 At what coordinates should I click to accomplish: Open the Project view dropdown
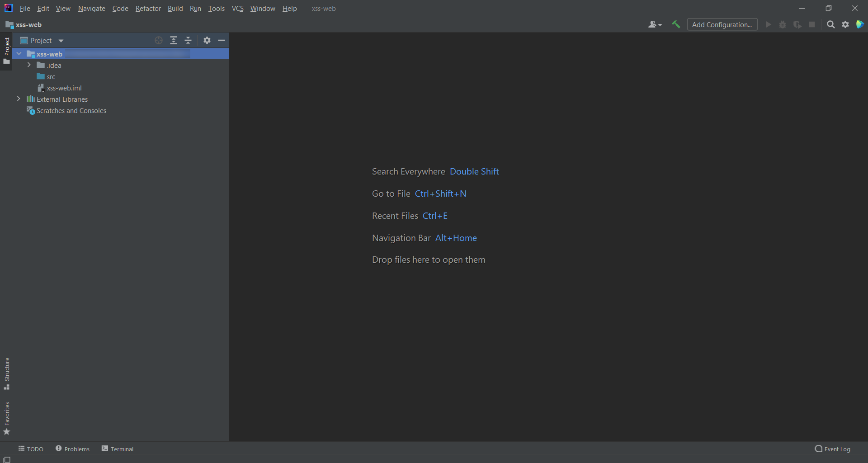[x=42, y=41]
